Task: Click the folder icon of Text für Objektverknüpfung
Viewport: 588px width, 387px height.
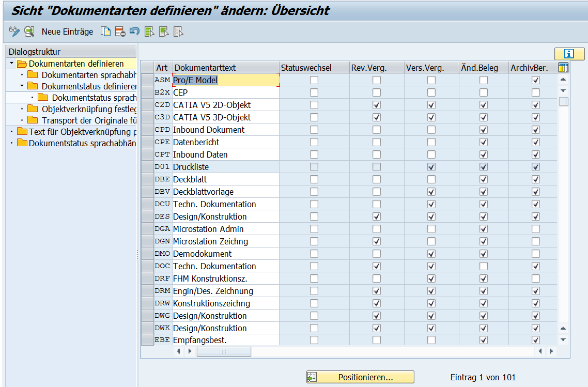Action: 22,132
